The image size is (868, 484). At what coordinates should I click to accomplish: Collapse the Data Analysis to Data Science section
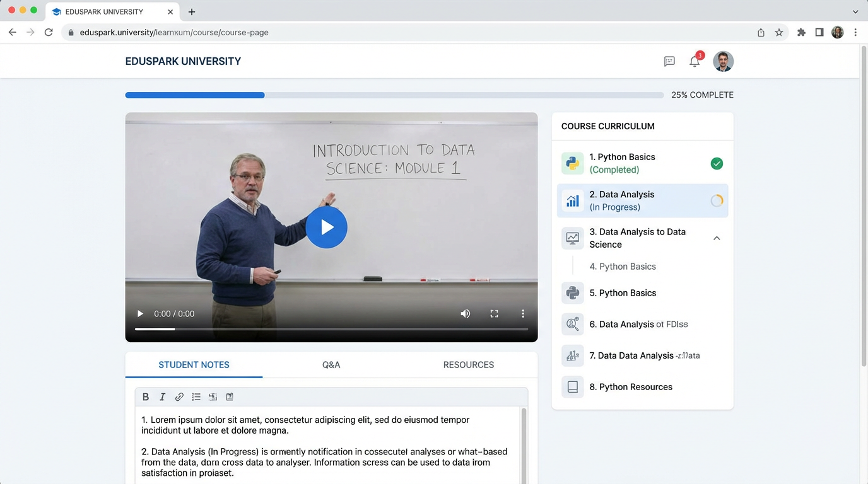[x=717, y=238]
